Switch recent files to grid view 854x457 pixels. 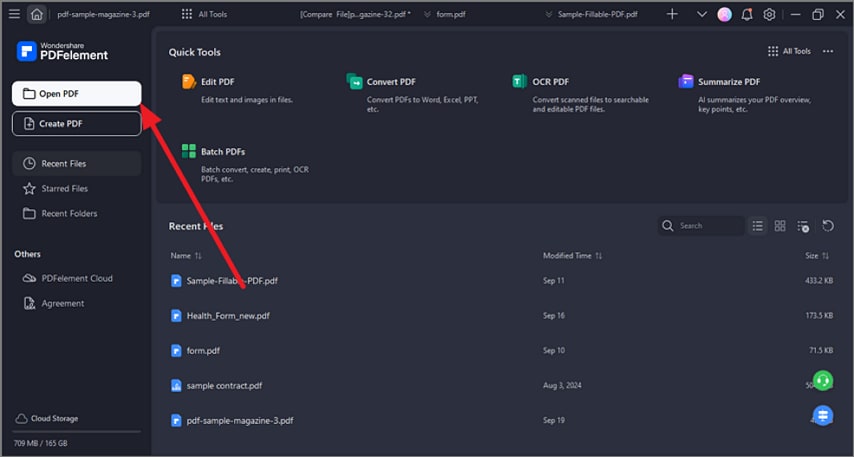[780, 226]
